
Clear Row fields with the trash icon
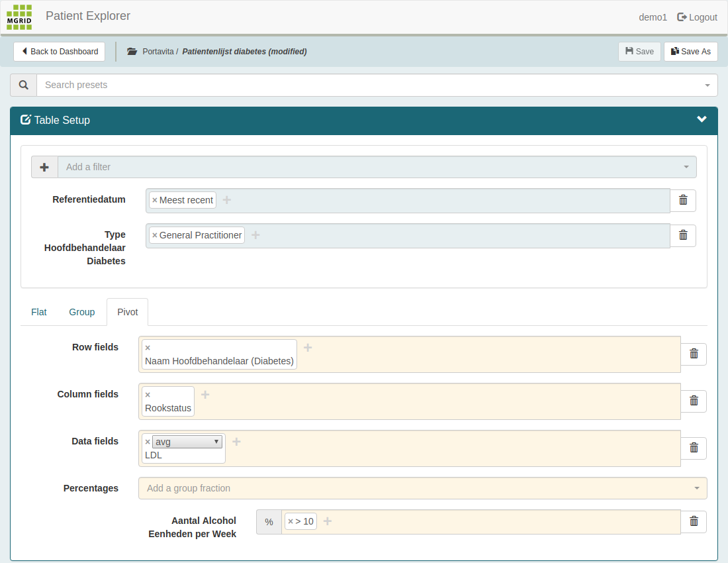tap(694, 354)
